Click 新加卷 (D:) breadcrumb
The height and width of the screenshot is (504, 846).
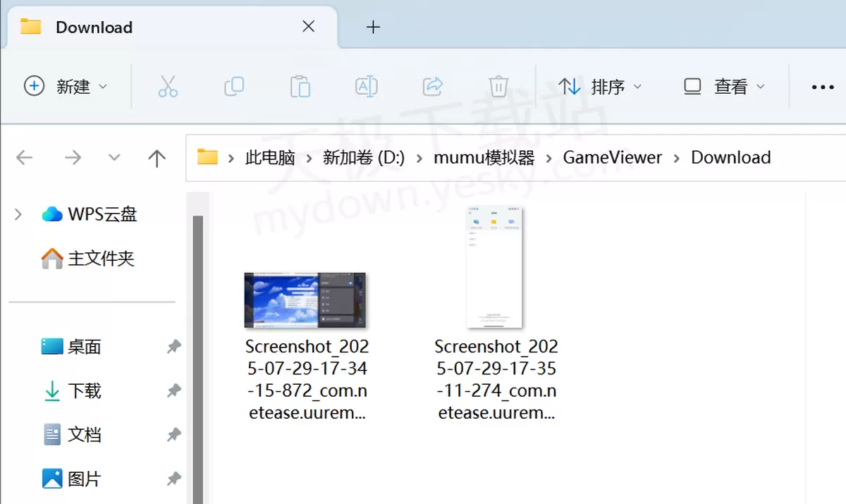(364, 157)
